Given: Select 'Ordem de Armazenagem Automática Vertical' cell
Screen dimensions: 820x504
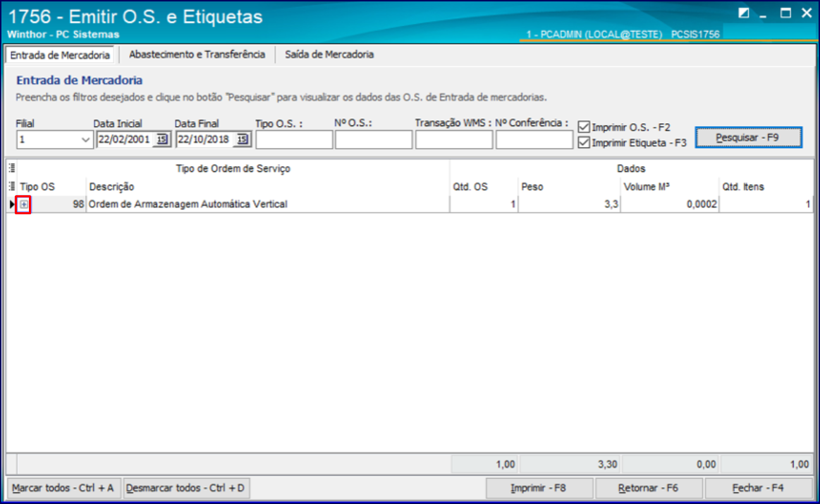Looking at the screenshot, I should click(268, 204).
